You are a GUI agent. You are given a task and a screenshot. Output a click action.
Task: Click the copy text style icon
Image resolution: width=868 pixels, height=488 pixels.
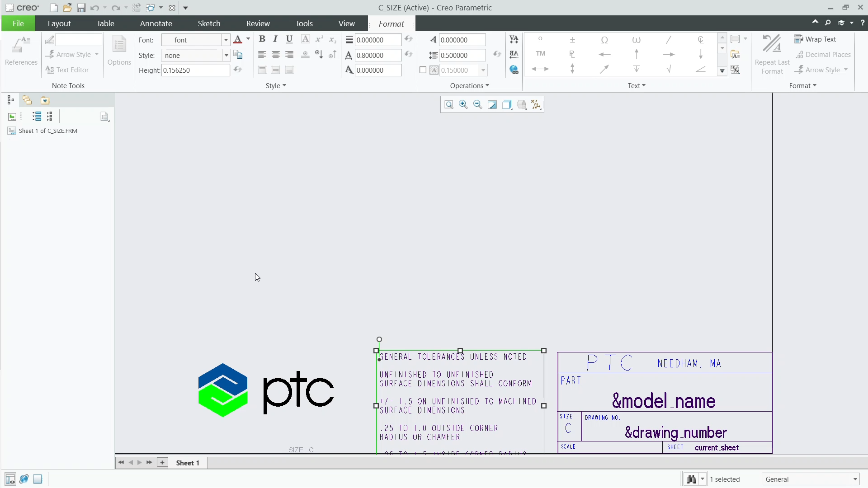pyautogui.click(x=238, y=55)
